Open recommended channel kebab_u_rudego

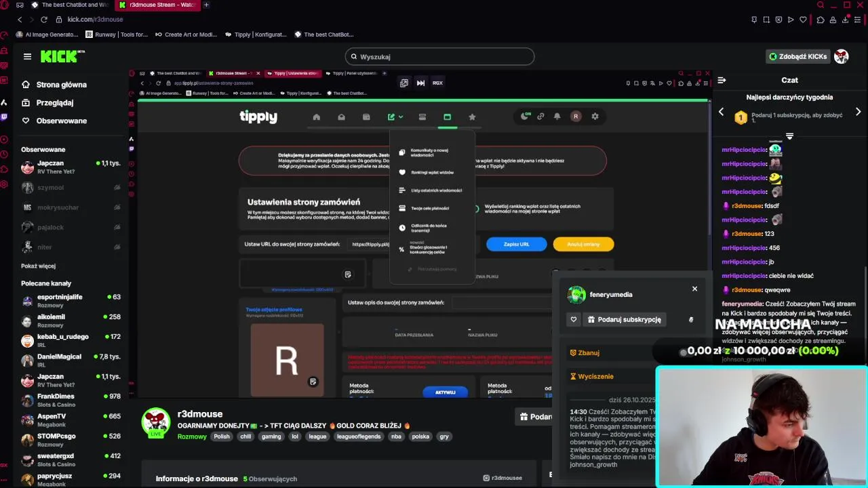(x=71, y=340)
